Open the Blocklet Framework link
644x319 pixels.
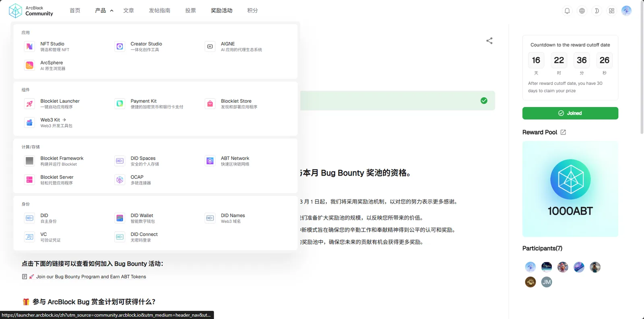pos(62,158)
